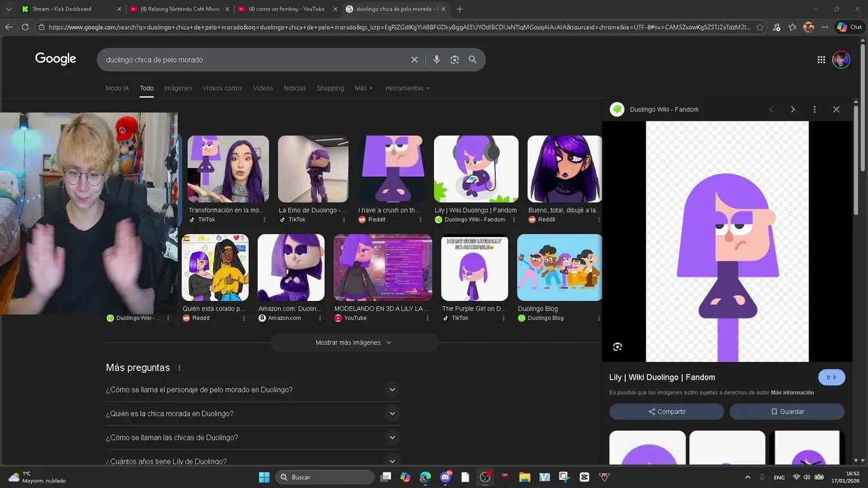Switch to the Noticias tab
Image resolution: width=868 pixels, height=488 pixels.
[x=294, y=88]
